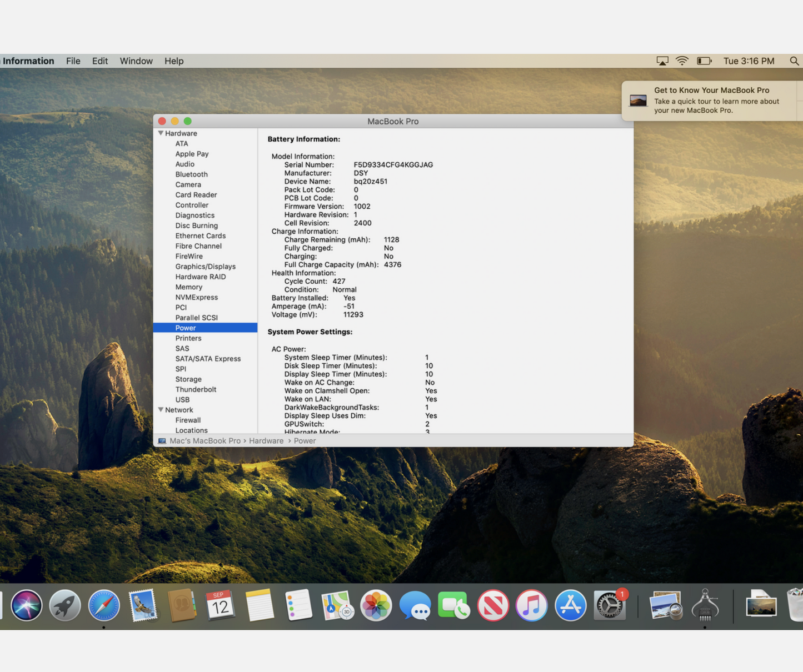Select Disc Burning in the sidebar
The image size is (803, 672).
[197, 226]
